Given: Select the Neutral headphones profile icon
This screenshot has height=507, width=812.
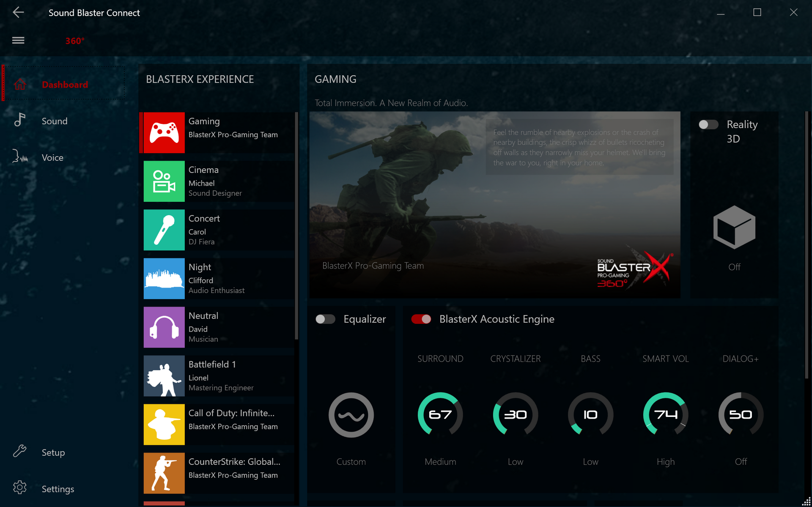Looking at the screenshot, I should coord(164,327).
